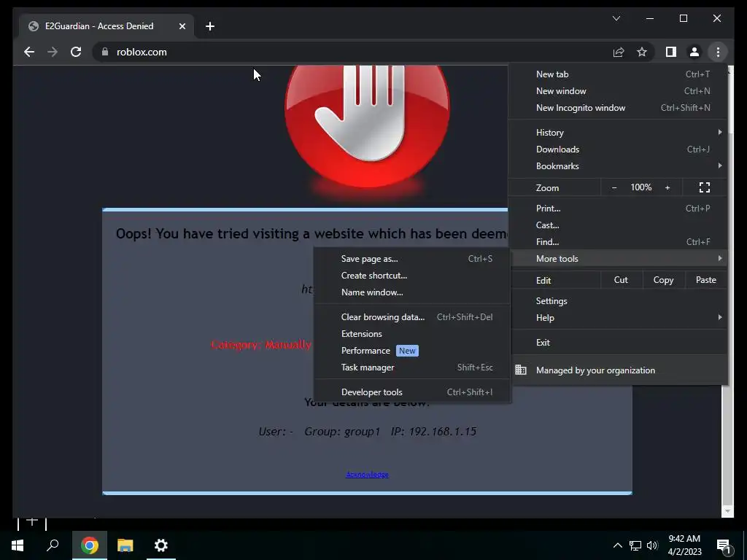Open Developer tools
The width and height of the screenshot is (747, 560).
pyautogui.click(x=412, y=392)
